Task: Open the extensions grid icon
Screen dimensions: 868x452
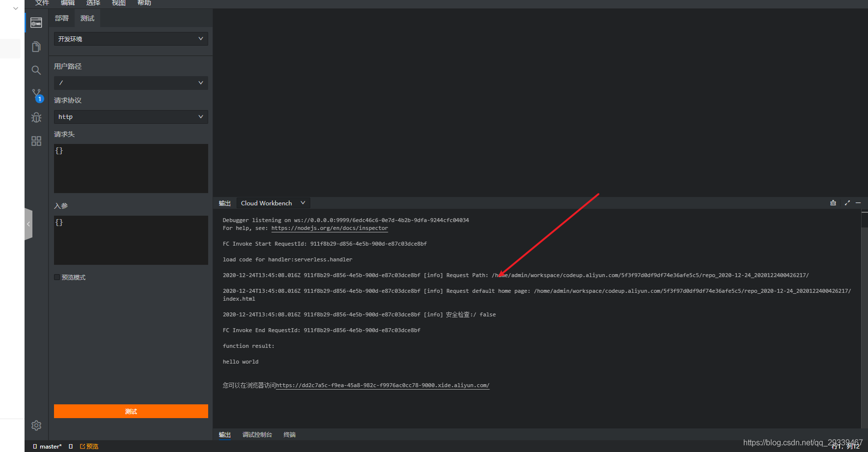Action: 36,141
